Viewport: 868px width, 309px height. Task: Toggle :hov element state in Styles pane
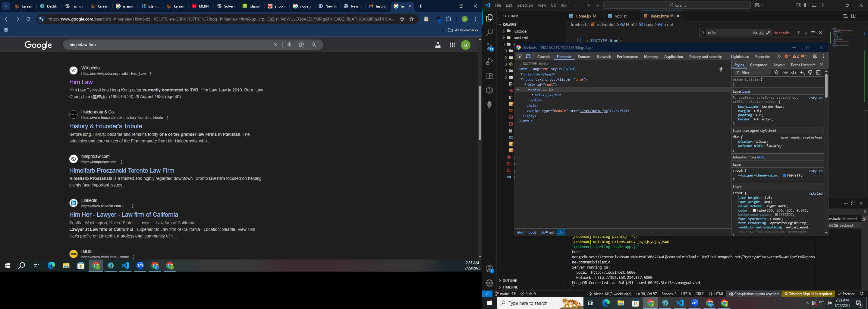pyautogui.click(x=785, y=72)
